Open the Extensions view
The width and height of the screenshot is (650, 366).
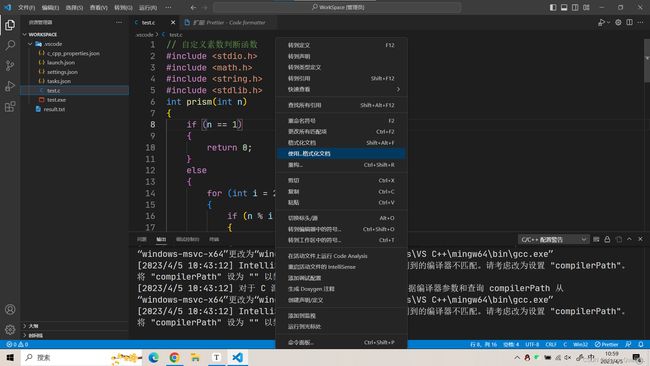[x=10, y=107]
